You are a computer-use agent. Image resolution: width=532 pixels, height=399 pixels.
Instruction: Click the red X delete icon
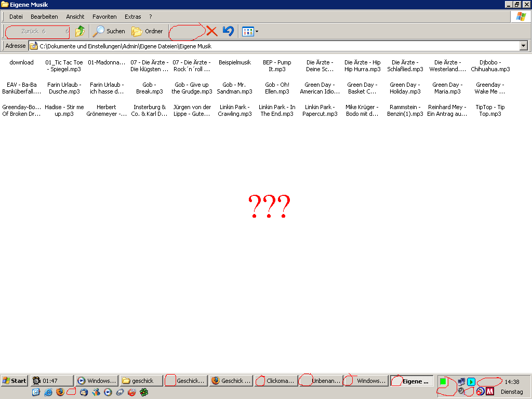pyautogui.click(x=212, y=31)
